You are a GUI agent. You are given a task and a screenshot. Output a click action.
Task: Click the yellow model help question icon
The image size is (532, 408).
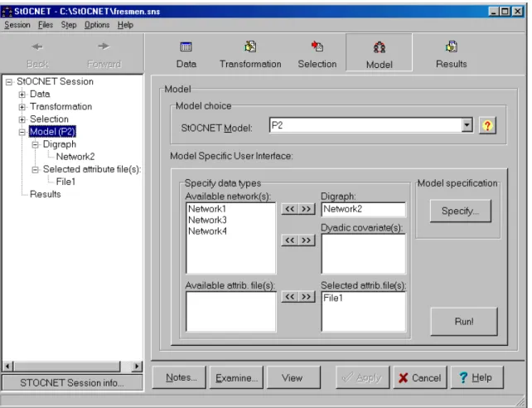point(487,125)
